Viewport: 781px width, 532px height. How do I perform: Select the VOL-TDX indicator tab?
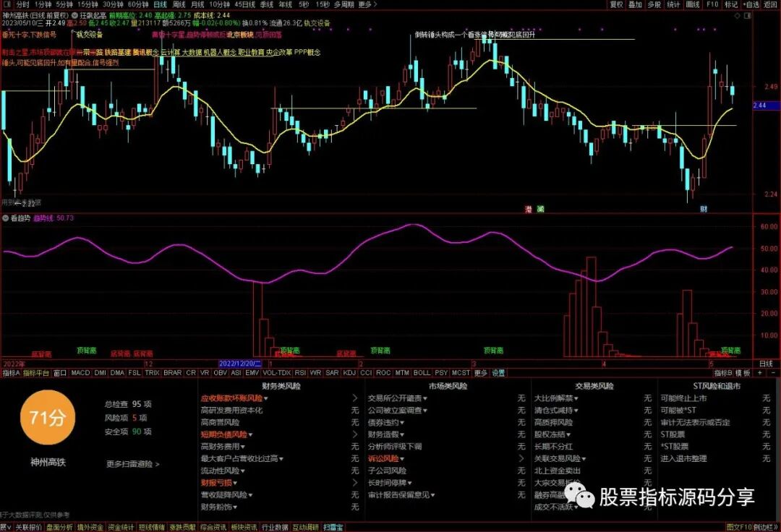[276, 373]
